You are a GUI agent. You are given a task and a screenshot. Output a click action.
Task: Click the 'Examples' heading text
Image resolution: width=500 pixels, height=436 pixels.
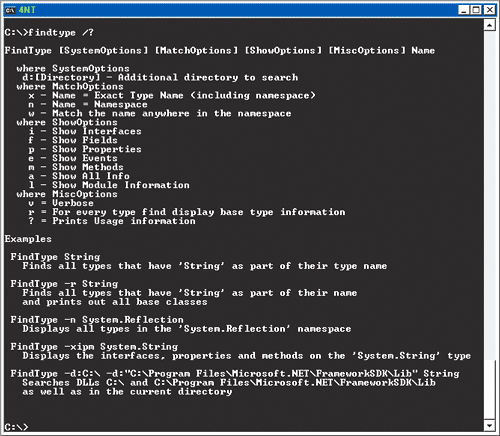point(28,239)
